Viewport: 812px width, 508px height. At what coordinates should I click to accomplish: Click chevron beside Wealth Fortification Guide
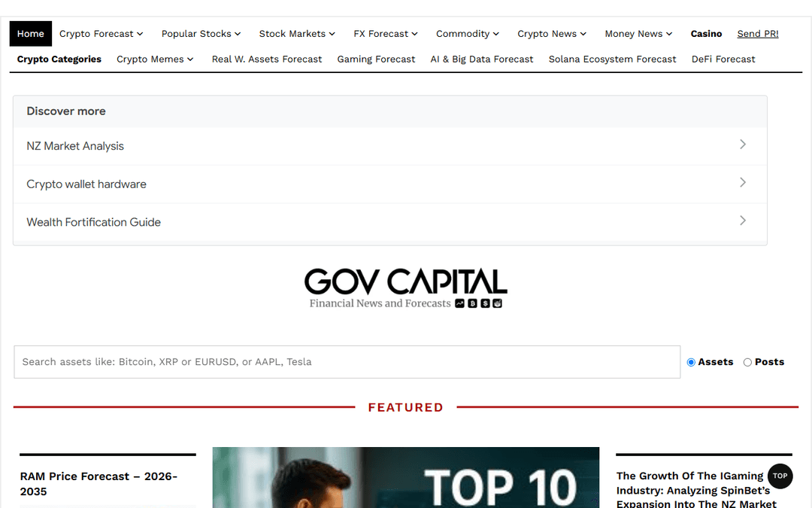743,221
